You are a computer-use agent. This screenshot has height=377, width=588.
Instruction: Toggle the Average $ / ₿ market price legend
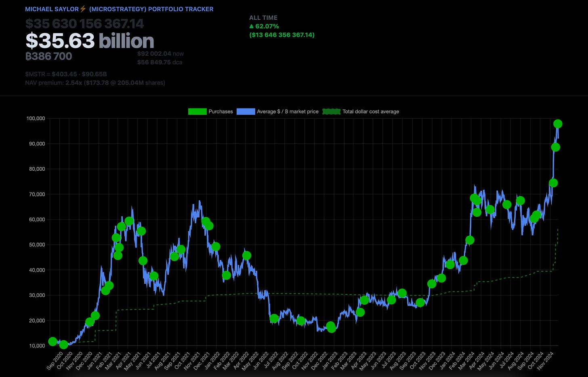[x=277, y=111]
